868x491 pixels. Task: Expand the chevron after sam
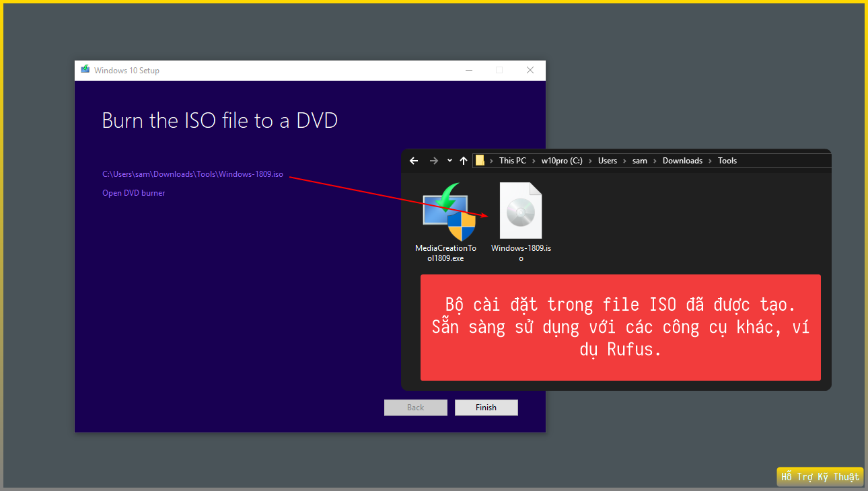(655, 161)
